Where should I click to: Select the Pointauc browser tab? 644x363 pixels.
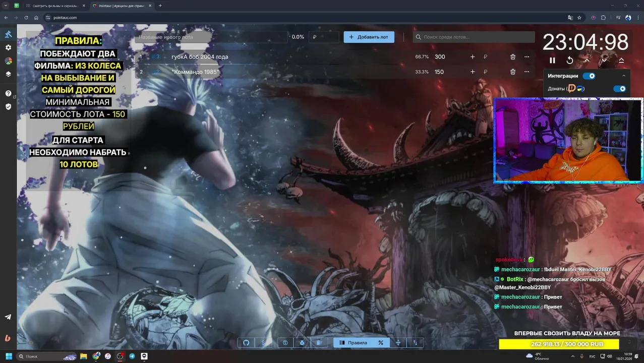(x=123, y=6)
